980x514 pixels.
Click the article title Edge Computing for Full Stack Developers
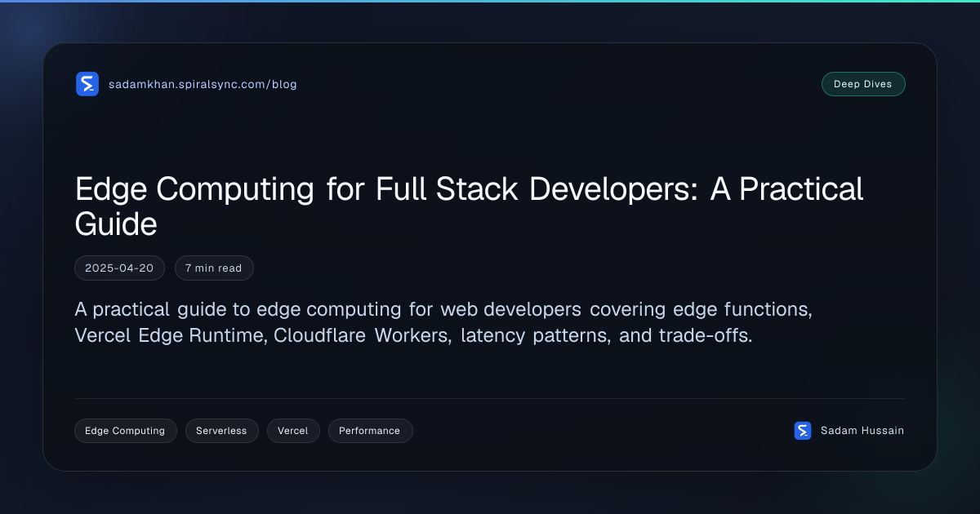click(469, 206)
